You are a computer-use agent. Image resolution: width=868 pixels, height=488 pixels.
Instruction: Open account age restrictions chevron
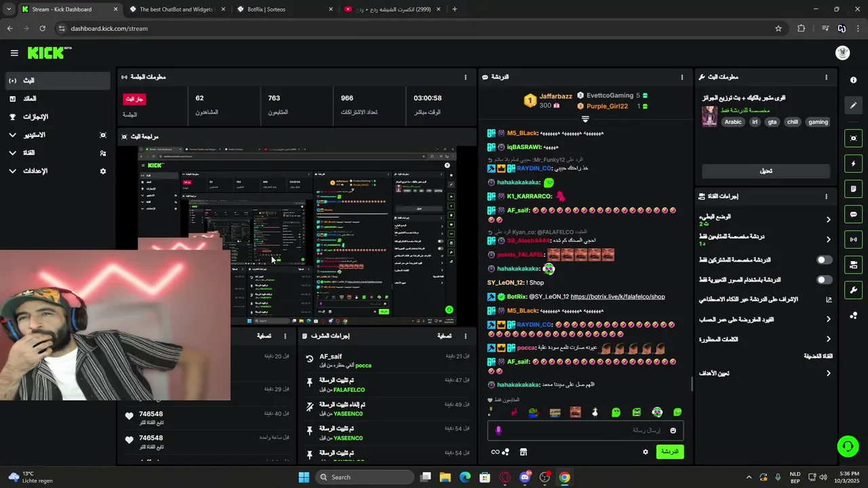point(828,319)
